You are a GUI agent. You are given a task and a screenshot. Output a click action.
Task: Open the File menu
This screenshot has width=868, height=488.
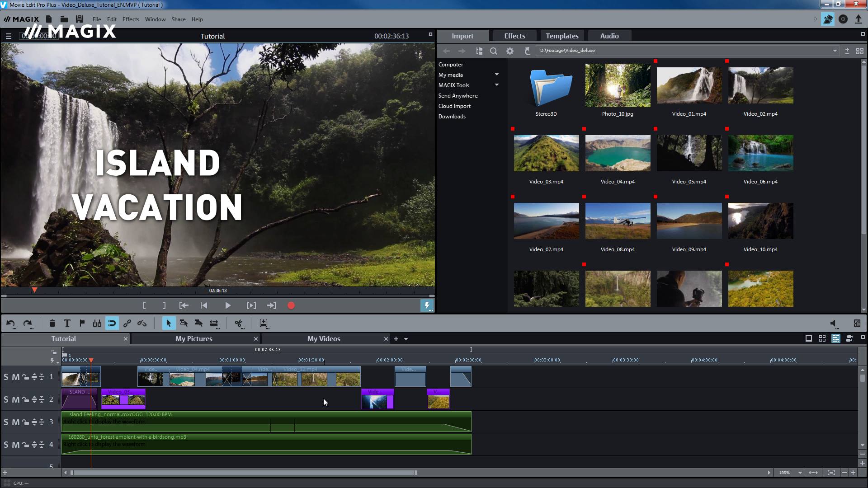pyautogui.click(x=97, y=19)
